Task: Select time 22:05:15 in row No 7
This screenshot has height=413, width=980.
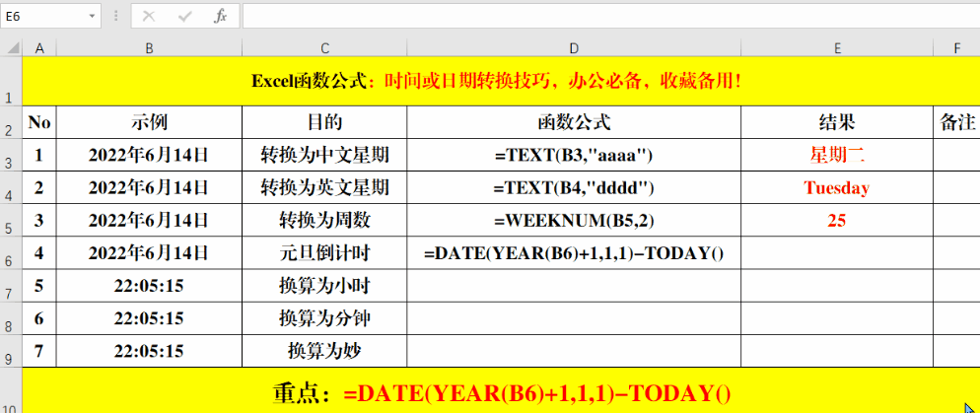Action: pyautogui.click(x=150, y=351)
